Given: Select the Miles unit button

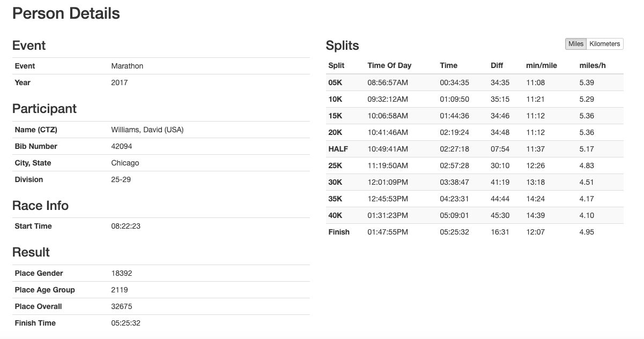Looking at the screenshot, I should 575,44.
